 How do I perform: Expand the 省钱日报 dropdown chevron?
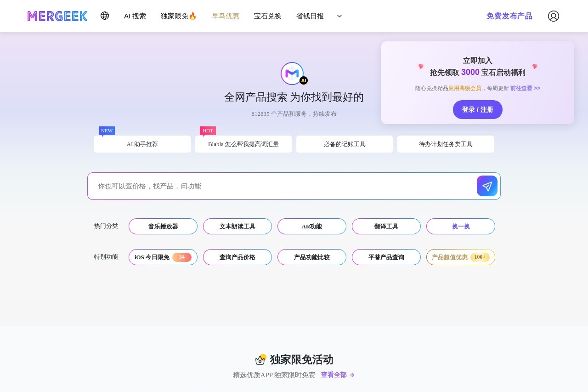pyautogui.click(x=339, y=16)
